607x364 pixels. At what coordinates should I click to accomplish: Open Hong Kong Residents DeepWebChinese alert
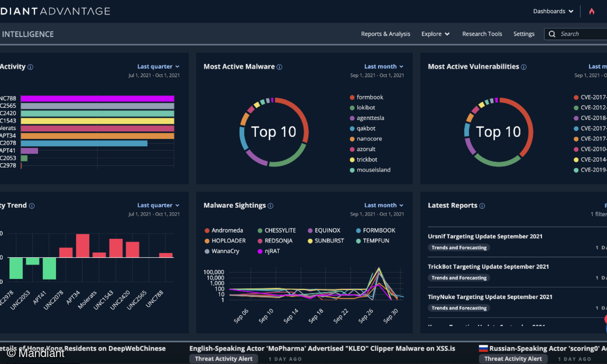coord(82,348)
